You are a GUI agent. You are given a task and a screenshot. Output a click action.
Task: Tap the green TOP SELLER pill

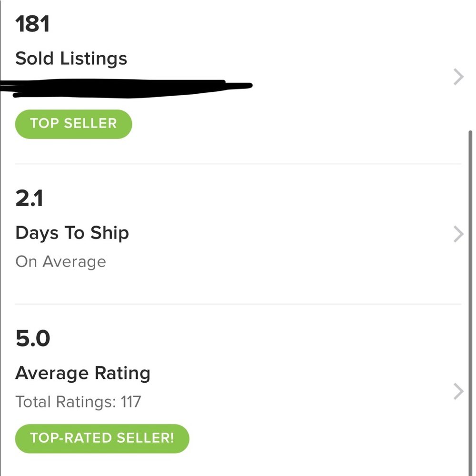point(73,124)
